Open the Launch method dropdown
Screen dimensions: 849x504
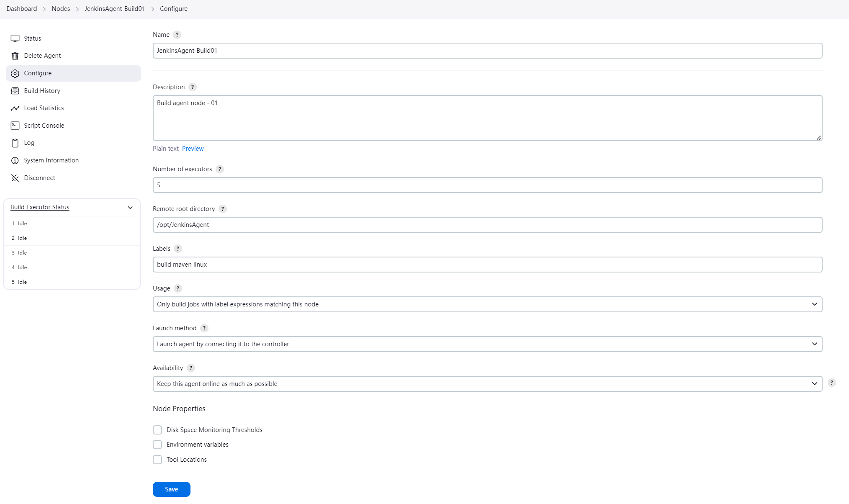click(487, 344)
